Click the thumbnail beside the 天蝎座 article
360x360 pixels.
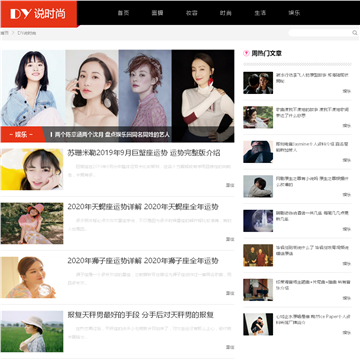pos(32,223)
